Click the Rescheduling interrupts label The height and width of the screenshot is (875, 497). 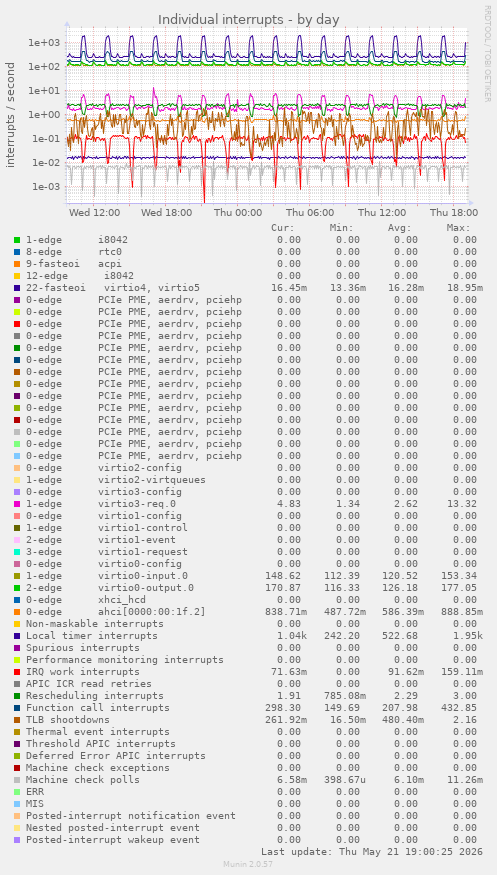point(95,696)
